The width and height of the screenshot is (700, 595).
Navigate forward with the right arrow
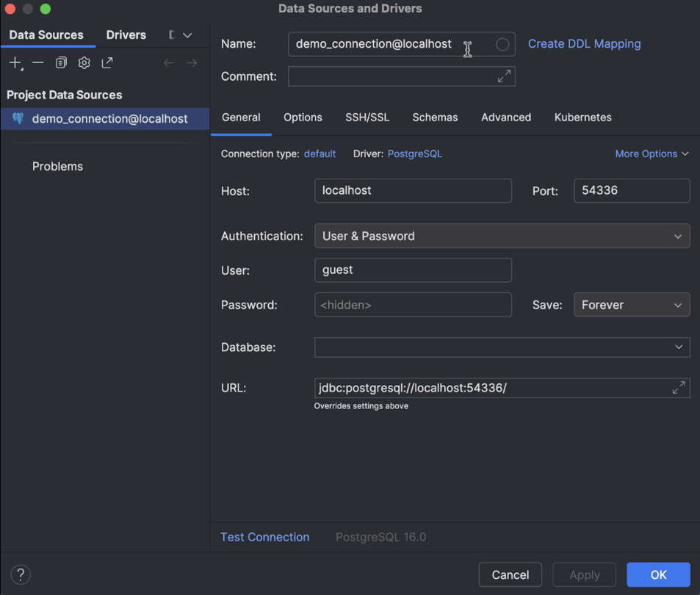point(192,63)
